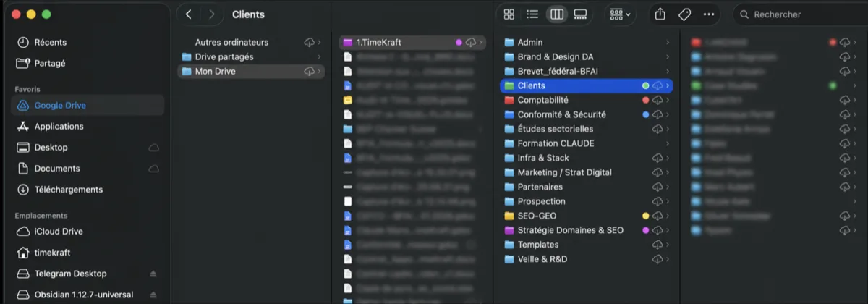
Task: Open the Drive partagés folder
Action: pos(251,56)
